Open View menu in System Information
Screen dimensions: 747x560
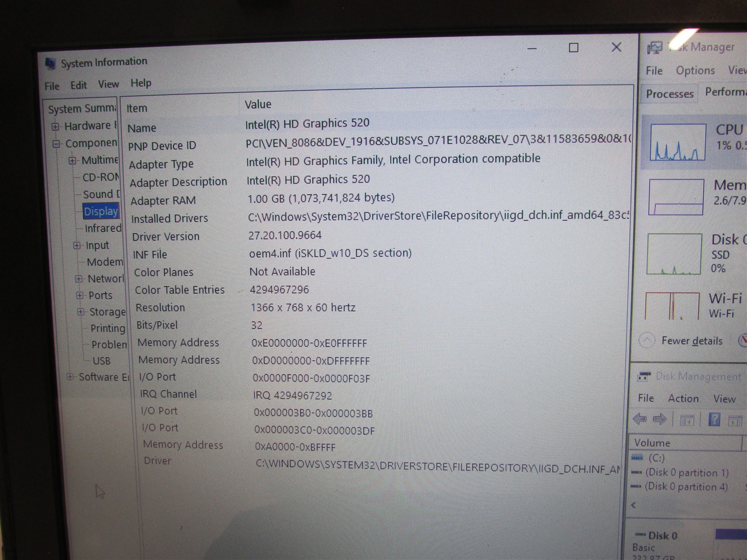pos(108,84)
